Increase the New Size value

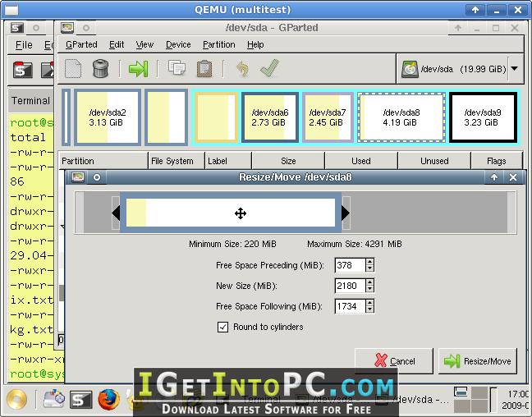369,282
